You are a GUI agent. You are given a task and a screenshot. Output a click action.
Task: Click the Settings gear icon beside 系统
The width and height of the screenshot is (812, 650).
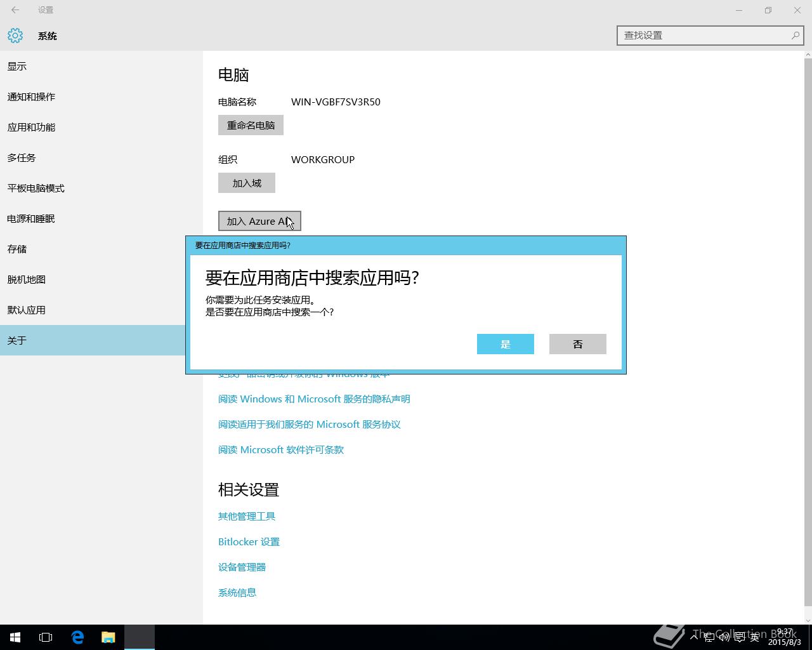(x=15, y=36)
